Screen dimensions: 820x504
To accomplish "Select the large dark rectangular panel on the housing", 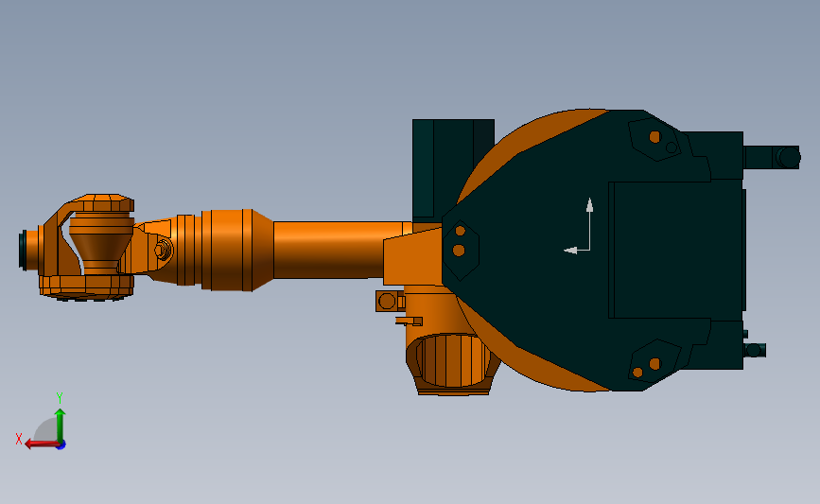I will pos(676,250).
